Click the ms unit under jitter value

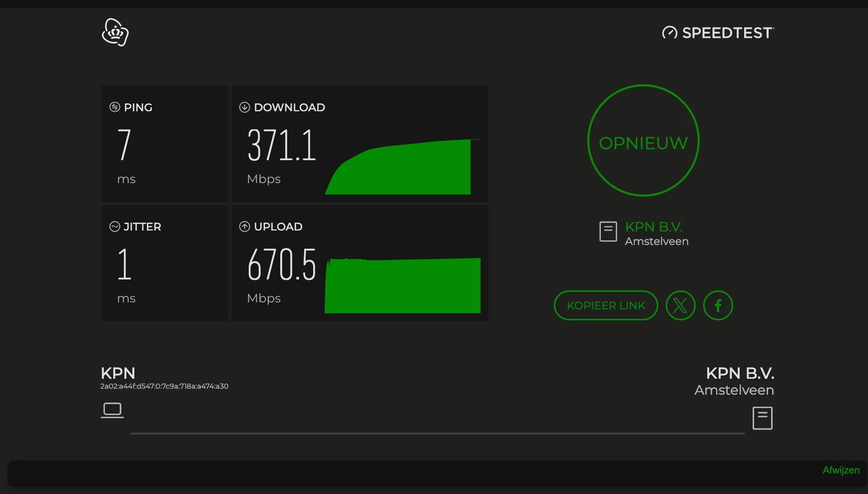point(126,299)
